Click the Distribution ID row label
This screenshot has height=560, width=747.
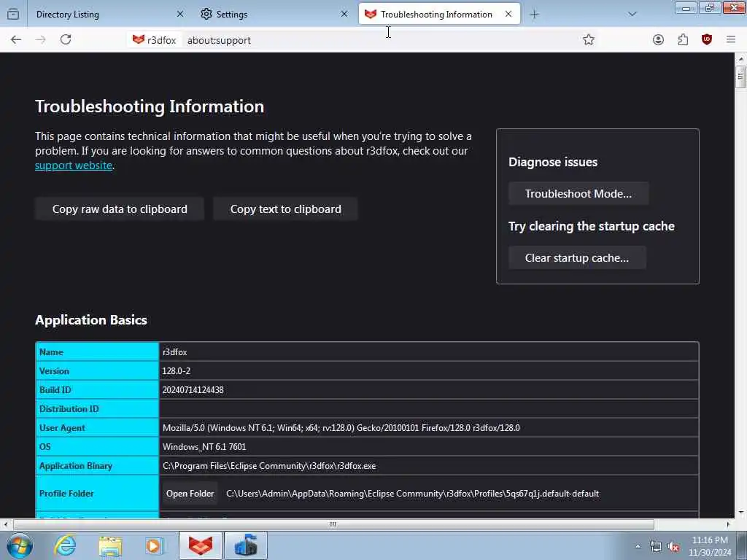[x=69, y=409]
